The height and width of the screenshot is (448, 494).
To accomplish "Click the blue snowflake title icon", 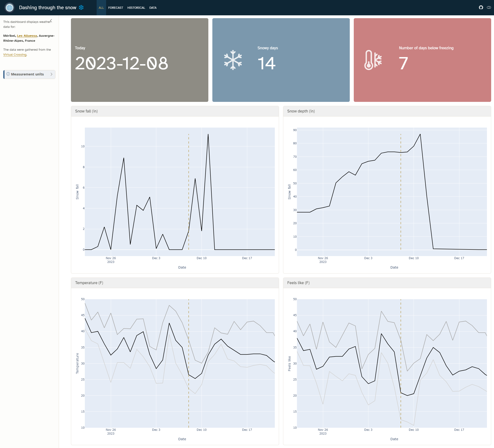I will click(81, 8).
